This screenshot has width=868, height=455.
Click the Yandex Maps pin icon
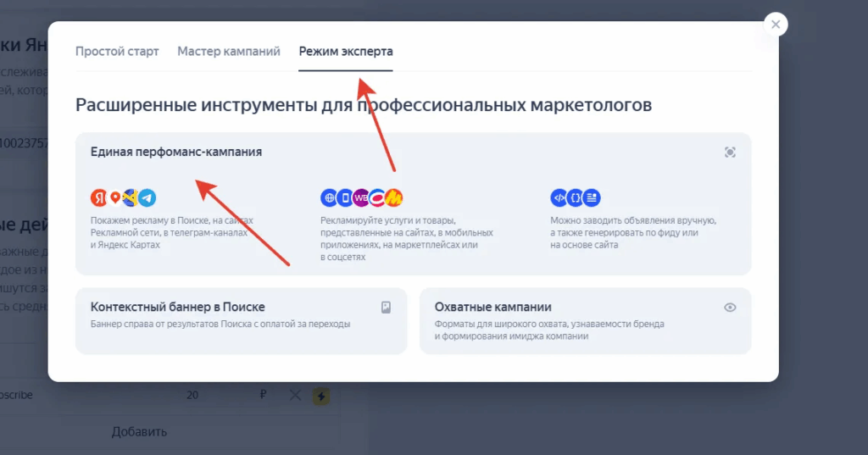(115, 198)
